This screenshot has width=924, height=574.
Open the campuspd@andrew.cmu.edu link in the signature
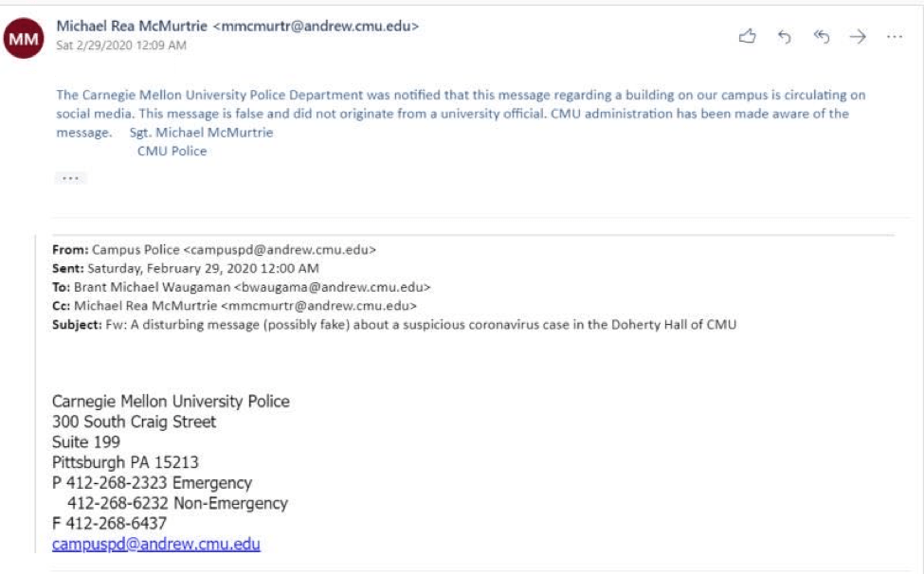point(156,544)
